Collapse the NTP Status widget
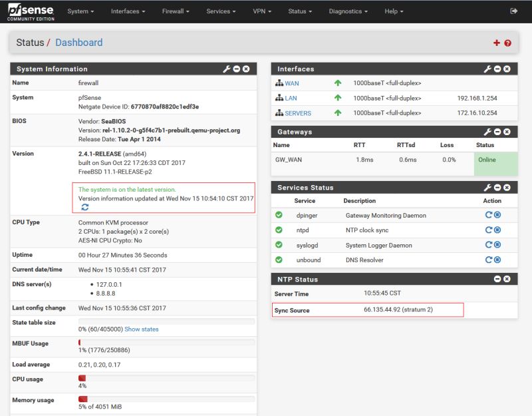 pos(497,279)
